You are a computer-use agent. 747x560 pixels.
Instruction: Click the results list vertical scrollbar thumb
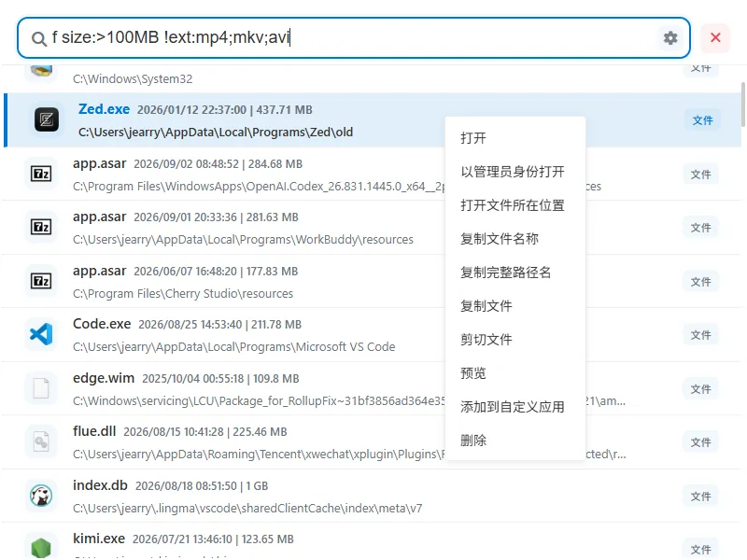coord(742,105)
